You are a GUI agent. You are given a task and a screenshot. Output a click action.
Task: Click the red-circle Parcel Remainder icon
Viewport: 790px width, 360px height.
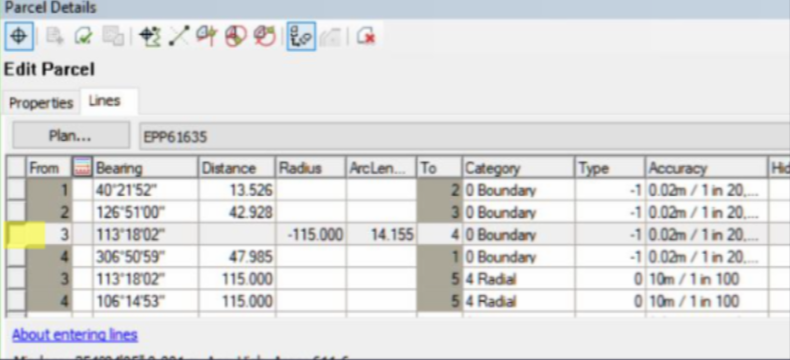click(235, 37)
